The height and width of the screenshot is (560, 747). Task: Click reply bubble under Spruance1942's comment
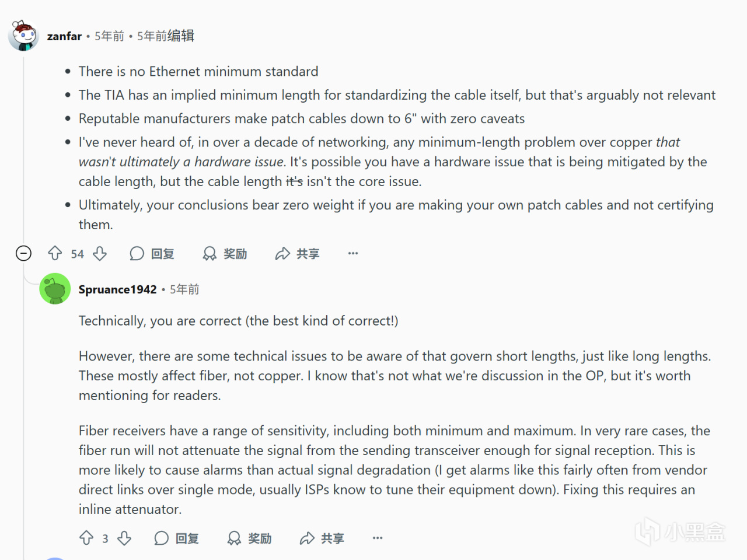(162, 538)
